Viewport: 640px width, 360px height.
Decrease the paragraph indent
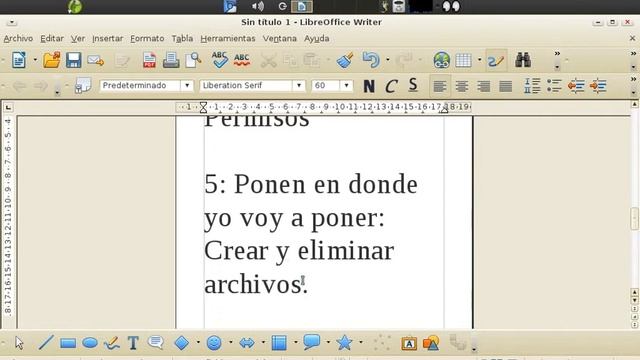(576, 86)
